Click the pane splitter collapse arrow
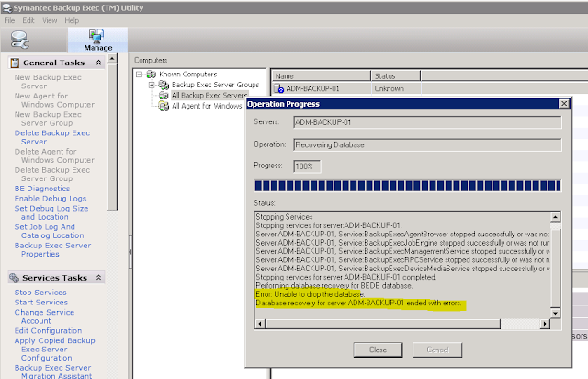The height and width of the screenshot is (379, 588). click(130, 252)
